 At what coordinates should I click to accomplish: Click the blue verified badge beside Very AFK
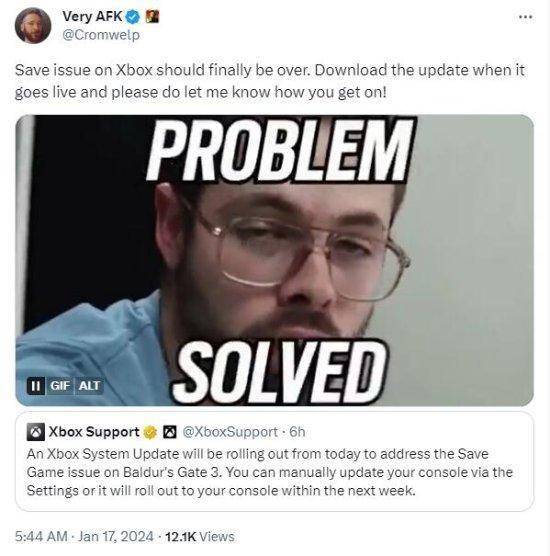(x=133, y=17)
